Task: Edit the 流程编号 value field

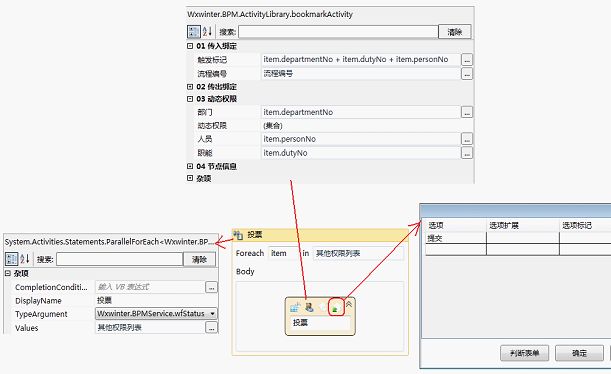Action: 360,74
